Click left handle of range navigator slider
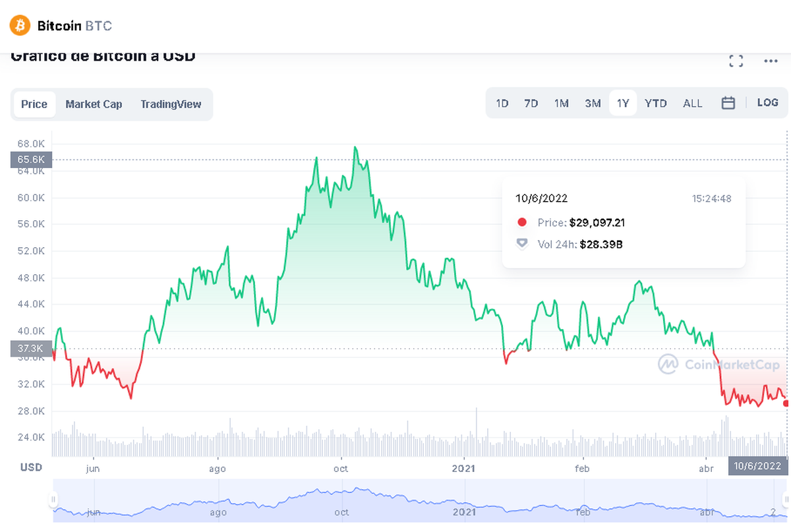 click(54, 502)
